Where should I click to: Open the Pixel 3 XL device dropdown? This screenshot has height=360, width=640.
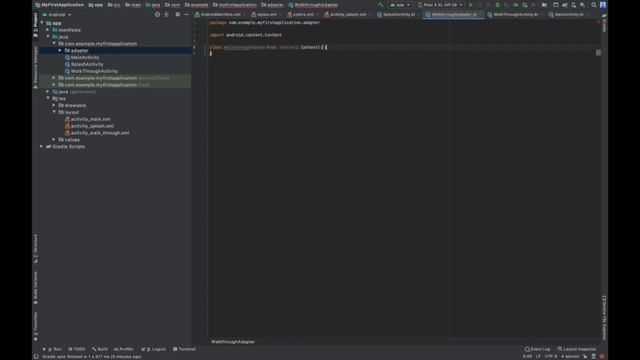(x=440, y=5)
